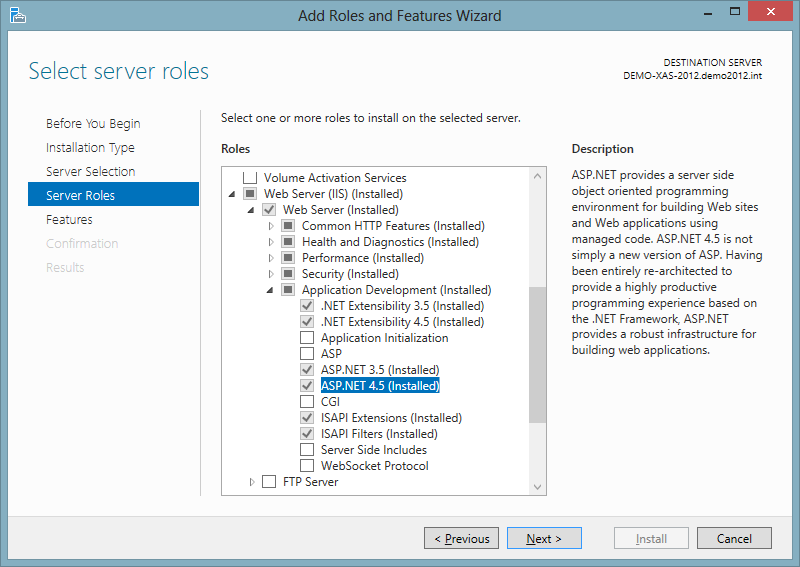Click the Roles list scrollbar thumb
The image size is (800, 567).
click(x=537, y=355)
